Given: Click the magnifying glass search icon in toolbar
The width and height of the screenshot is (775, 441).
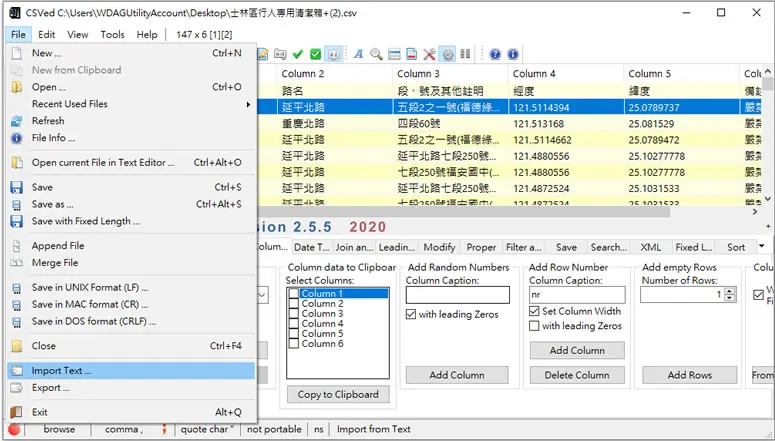Looking at the screenshot, I should [377, 54].
